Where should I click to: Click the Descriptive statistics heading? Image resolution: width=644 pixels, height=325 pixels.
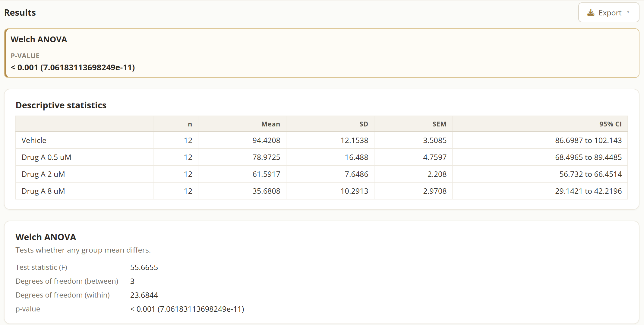[61, 105]
